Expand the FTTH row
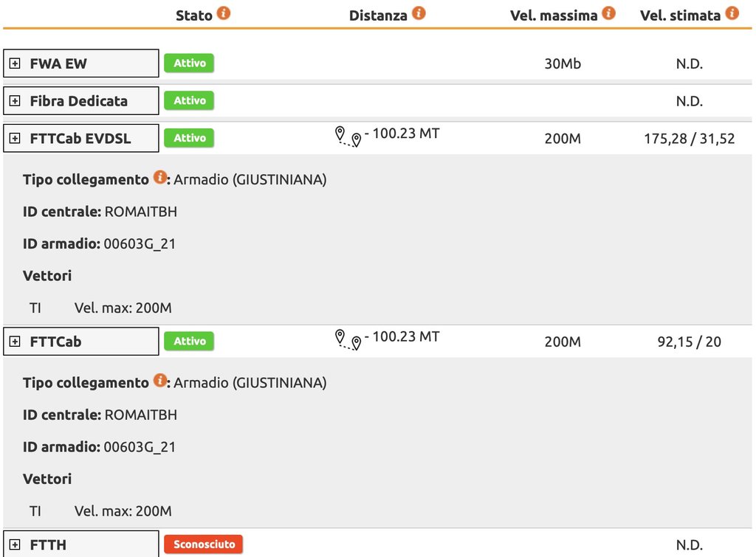756x557 pixels. [x=14, y=545]
